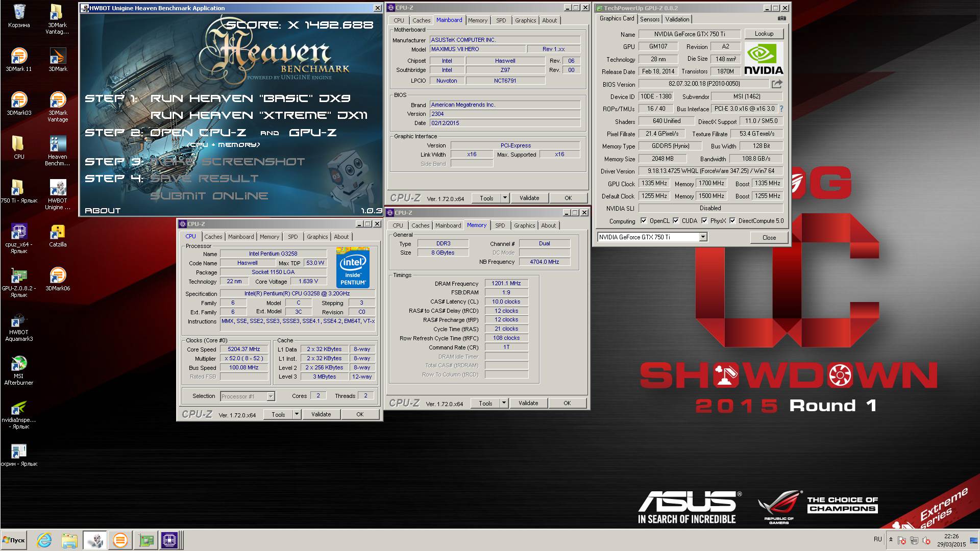This screenshot has width=980, height=551.
Task: Launch the Catzilla desktop icon
Action: [x=58, y=235]
